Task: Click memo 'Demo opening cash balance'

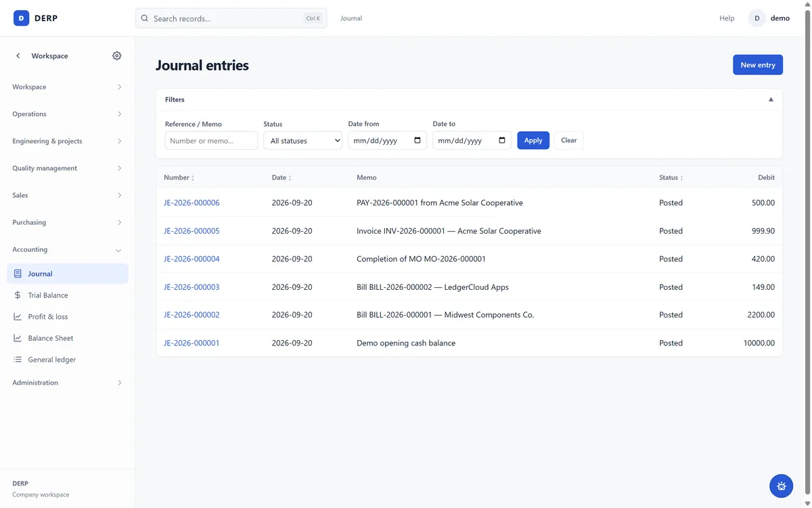Action: click(406, 343)
